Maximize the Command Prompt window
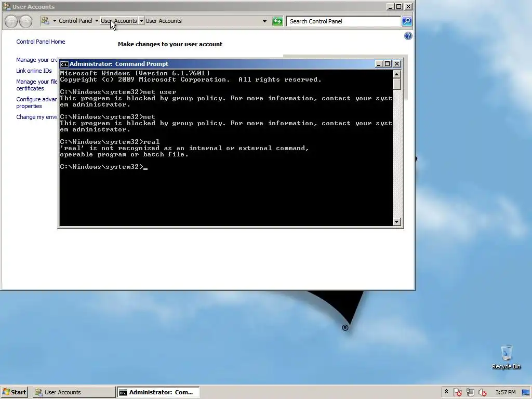Image resolution: width=532 pixels, height=399 pixels. coord(388,64)
